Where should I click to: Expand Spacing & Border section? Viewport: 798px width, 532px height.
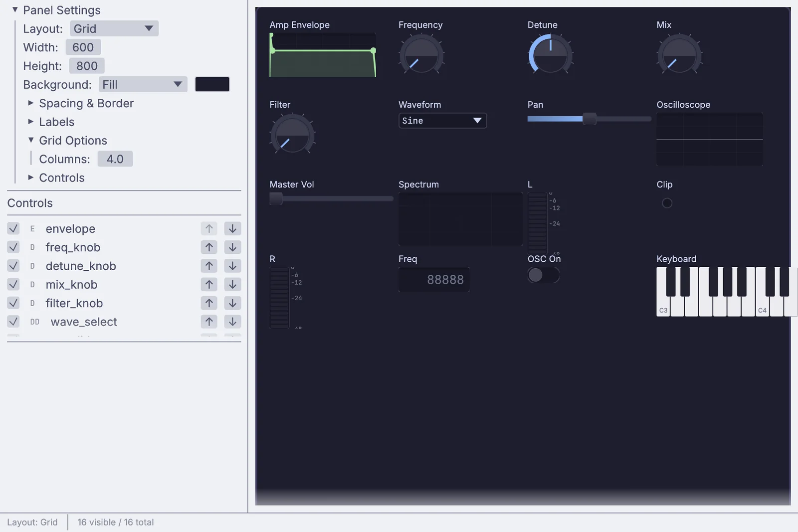[x=31, y=103]
